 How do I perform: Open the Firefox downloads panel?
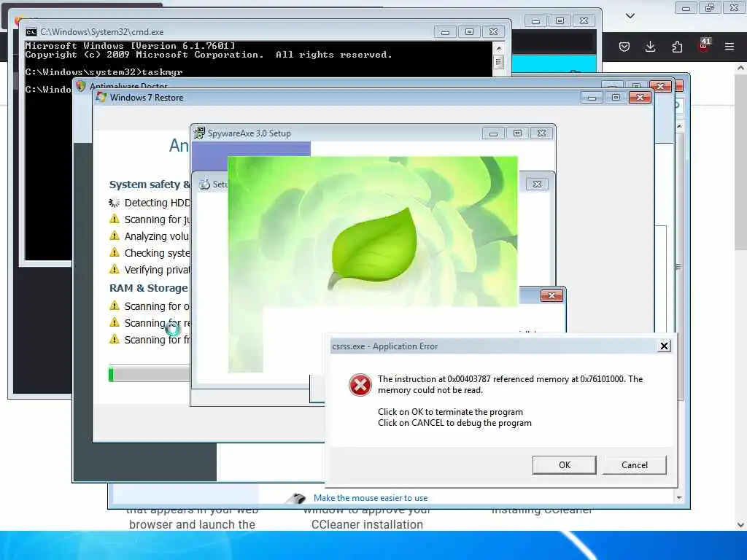(x=650, y=46)
